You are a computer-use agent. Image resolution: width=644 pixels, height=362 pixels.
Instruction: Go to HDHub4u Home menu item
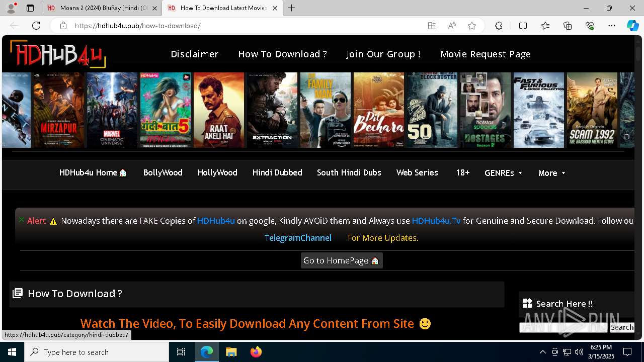[x=93, y=172]
